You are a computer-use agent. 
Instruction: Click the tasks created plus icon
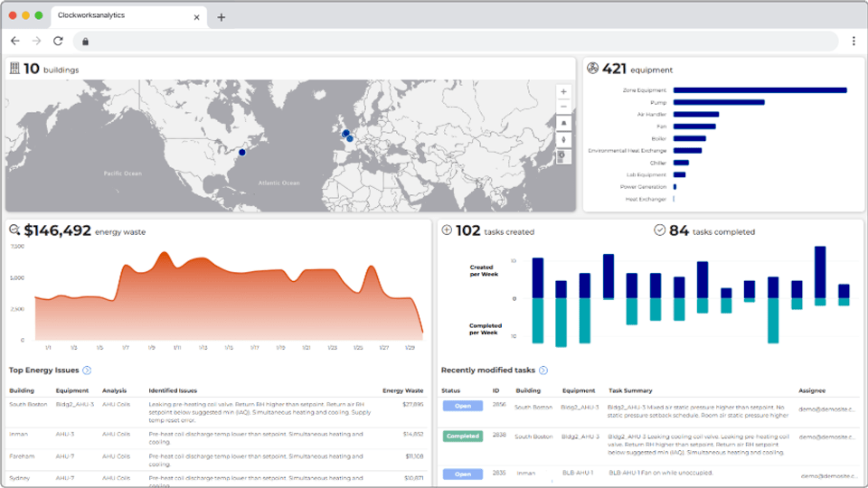click(x=447, y=230)
